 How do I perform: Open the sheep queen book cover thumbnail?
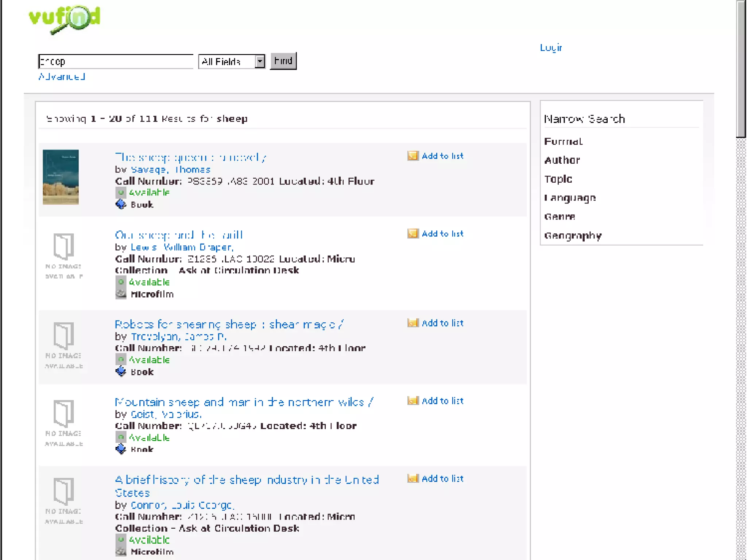click(61, 177)
